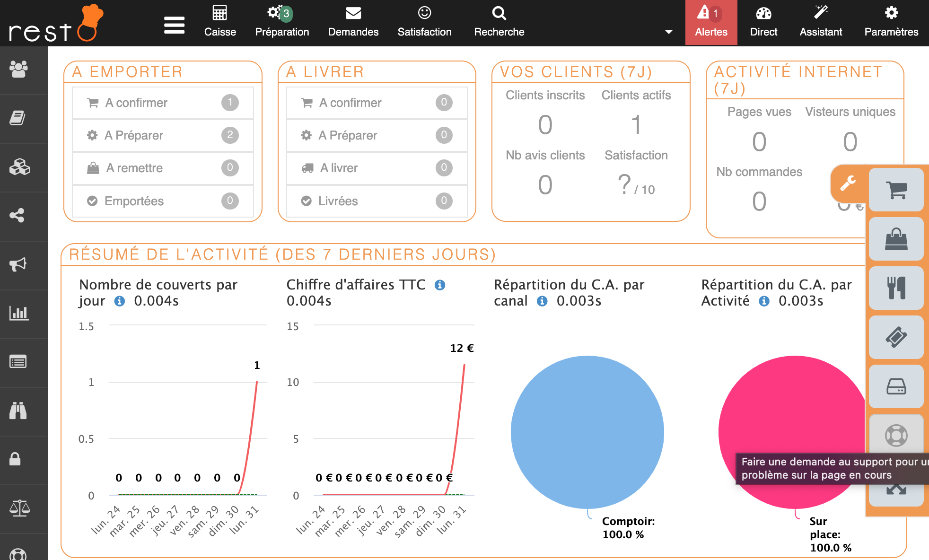Open the A confirmer takeaway orders row

(163, 103)
